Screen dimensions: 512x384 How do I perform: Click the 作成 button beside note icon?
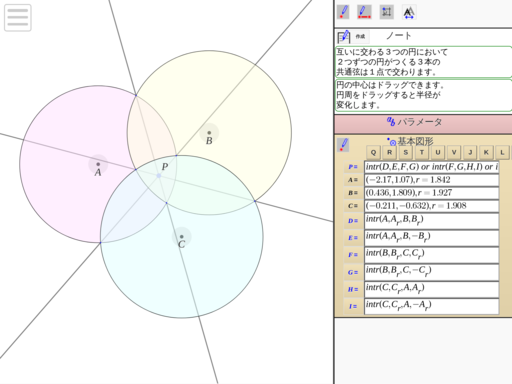coord(360,36)
